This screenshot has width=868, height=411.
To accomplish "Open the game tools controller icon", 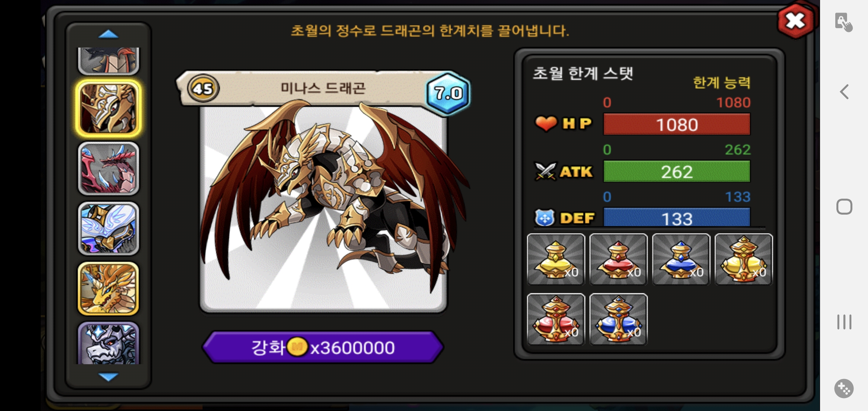I will [844, 389].
